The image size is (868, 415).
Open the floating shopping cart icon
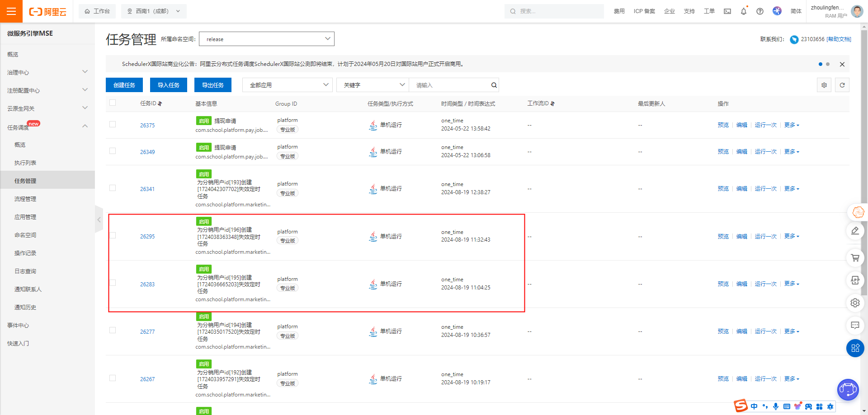click(x=855, y=258)
